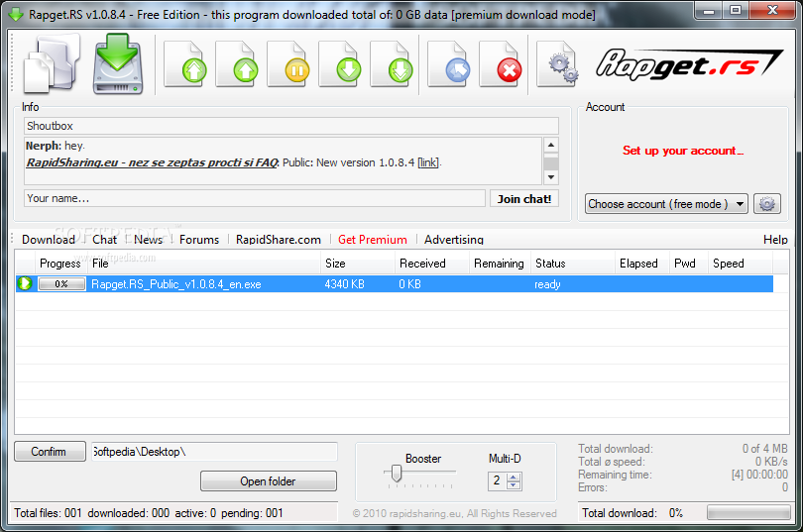This screenshot has height=532, width=803.
Task: Maximize the Rapget.RS window
Action: click(x=736, y=11)
